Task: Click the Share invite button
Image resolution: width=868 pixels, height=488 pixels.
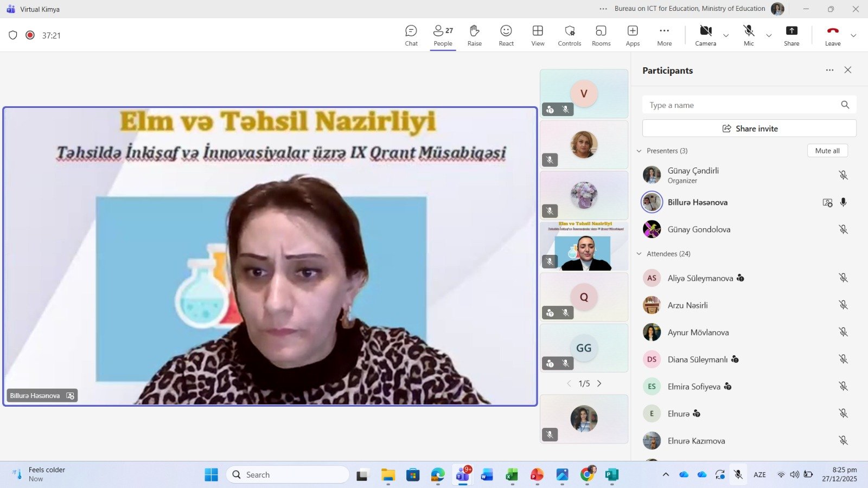Action: pos(749,129)
